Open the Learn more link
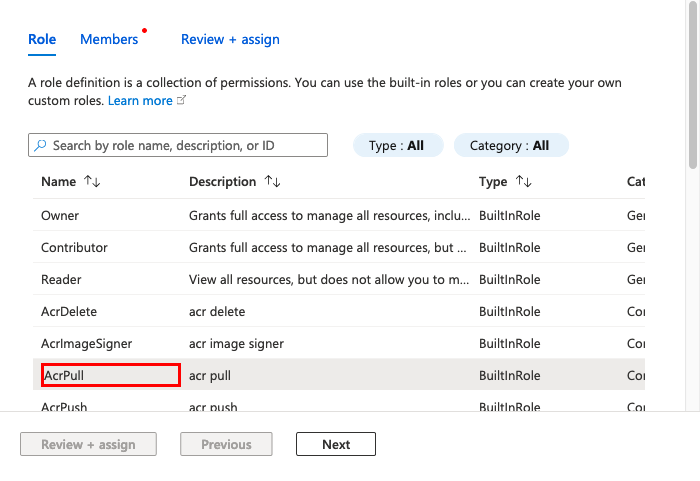This screenshot has width=700, height=481. tap(140, 101)
